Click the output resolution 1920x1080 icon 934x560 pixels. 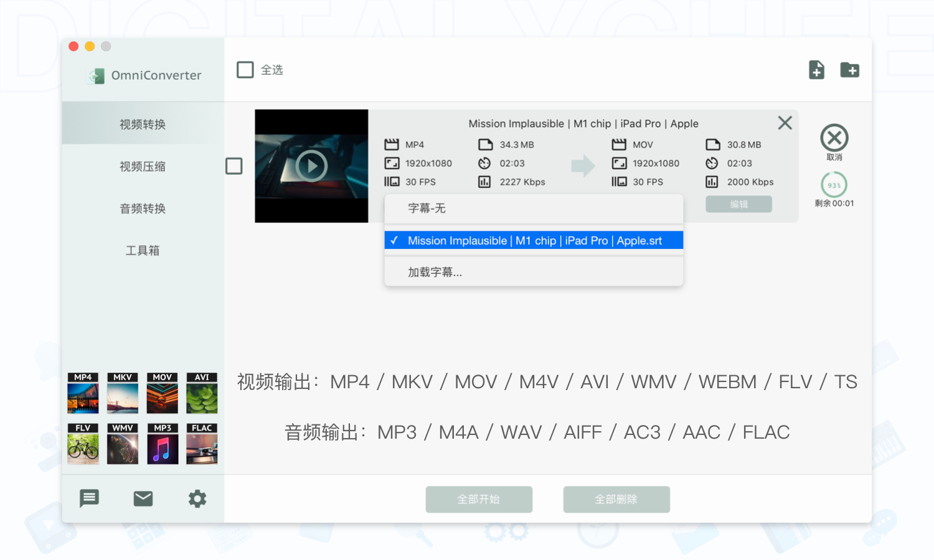tap(619, 163)
